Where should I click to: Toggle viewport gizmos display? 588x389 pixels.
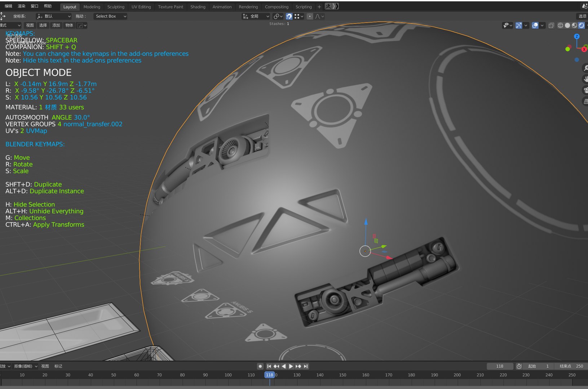[x=518, y=25]
